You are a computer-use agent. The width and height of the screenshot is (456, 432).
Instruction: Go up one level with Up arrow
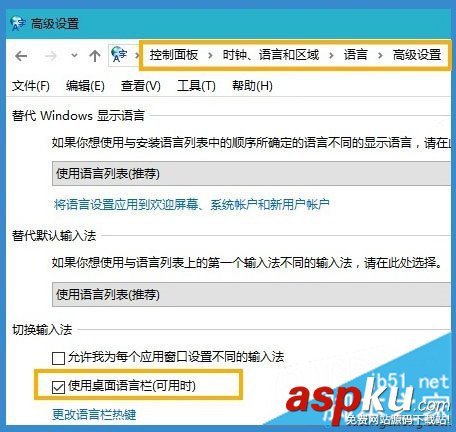click(x=95, y=56)
